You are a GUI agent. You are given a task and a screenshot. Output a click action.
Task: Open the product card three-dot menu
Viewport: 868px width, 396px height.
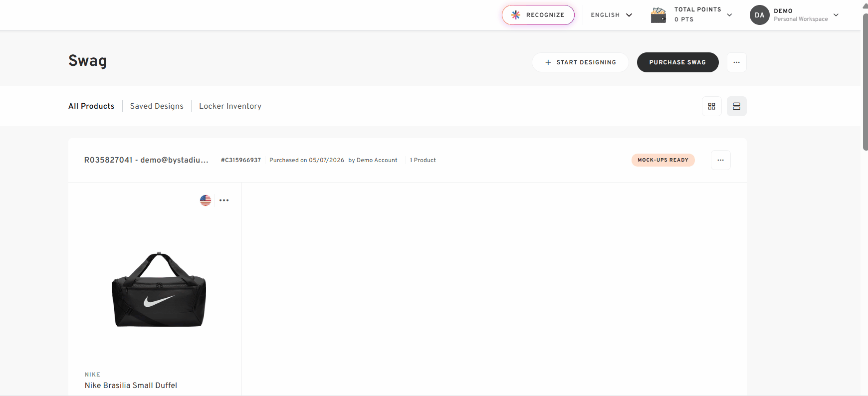224,200
